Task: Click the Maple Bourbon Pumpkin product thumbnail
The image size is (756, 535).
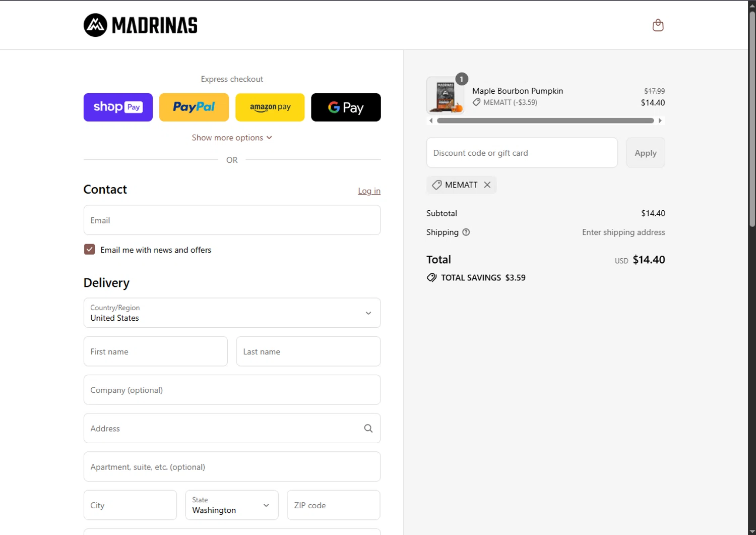Action: coord(446,95)
